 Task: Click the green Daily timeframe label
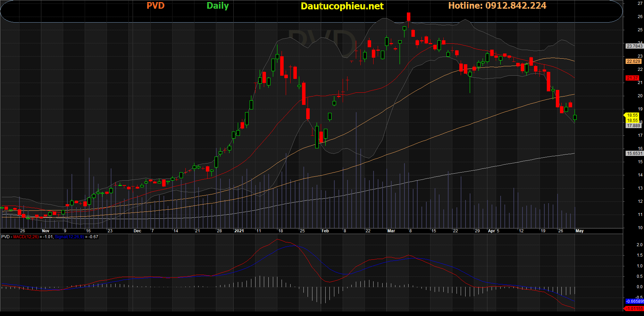217,6
